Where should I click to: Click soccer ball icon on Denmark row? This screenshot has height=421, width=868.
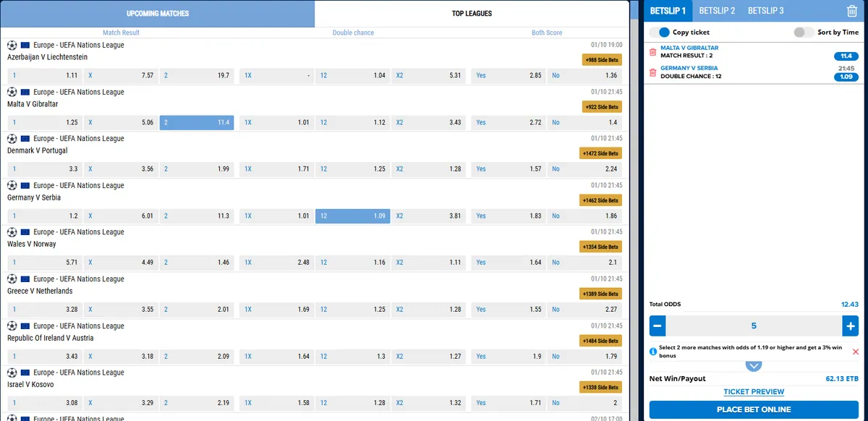[12, 138]
